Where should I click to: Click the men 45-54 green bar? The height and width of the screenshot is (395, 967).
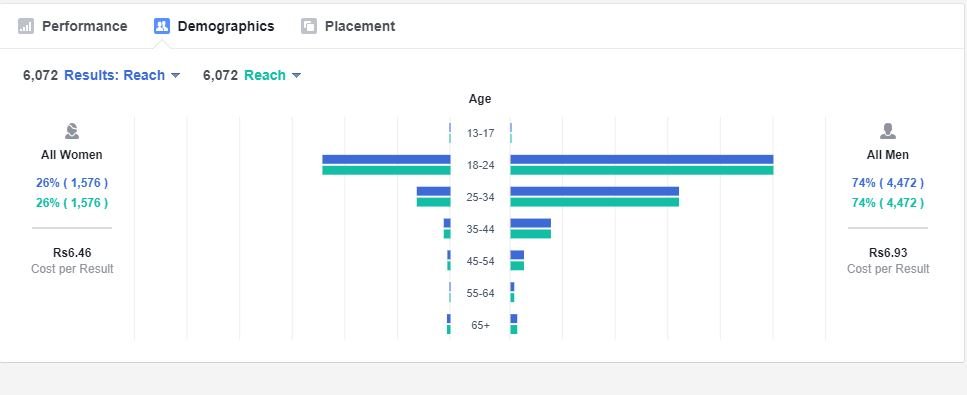coord(517,265)
